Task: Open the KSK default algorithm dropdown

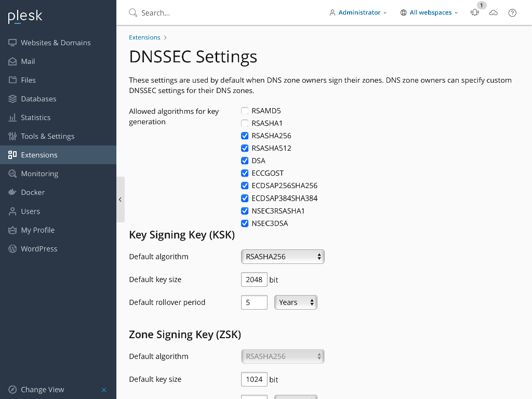Action: tap(283, 256)
